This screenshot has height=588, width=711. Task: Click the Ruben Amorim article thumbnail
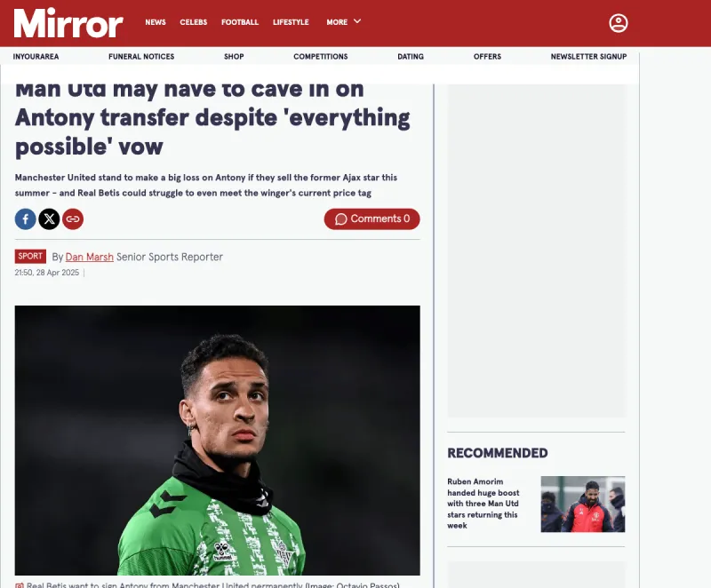pos(583,504)
